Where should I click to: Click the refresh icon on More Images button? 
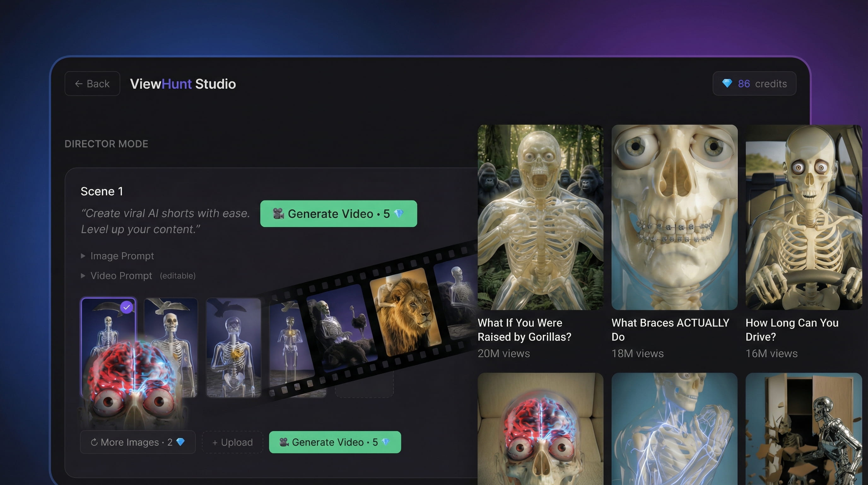pyautogui.click(x=95, y=442)
